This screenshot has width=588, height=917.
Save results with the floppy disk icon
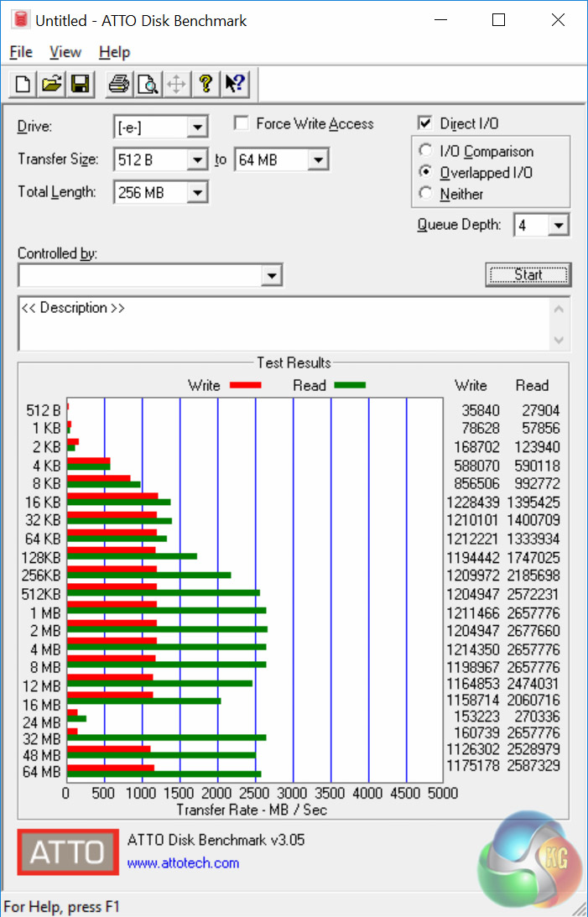80,84
